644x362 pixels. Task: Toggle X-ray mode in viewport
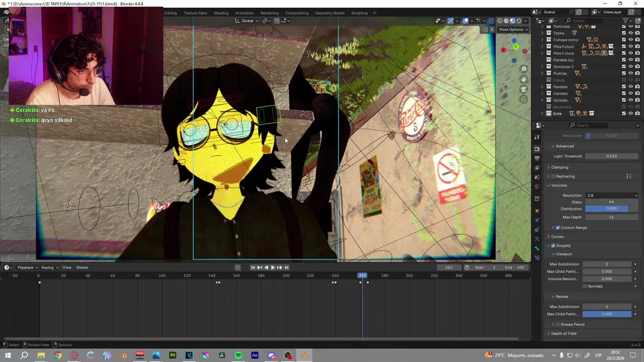(x=491, y=21)
